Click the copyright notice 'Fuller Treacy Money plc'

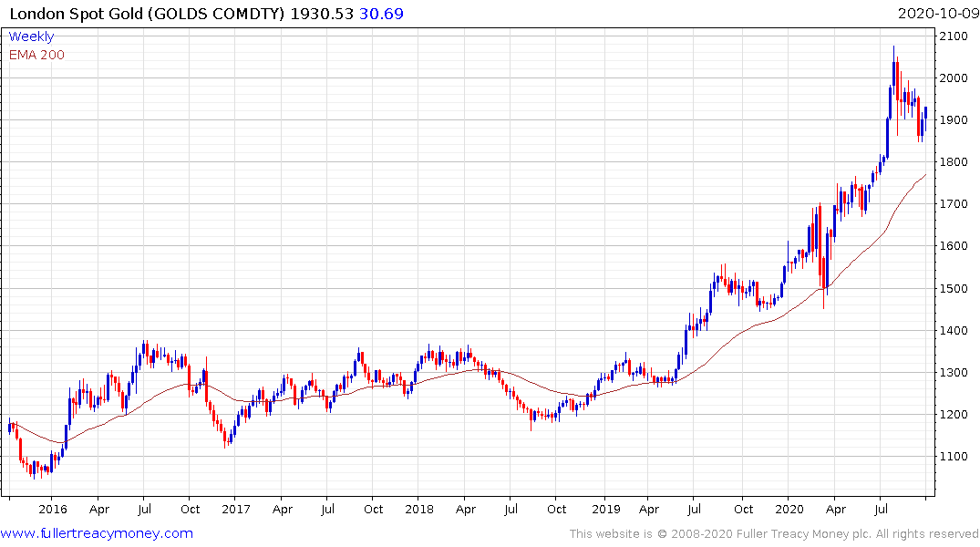(x=804, y=534)
